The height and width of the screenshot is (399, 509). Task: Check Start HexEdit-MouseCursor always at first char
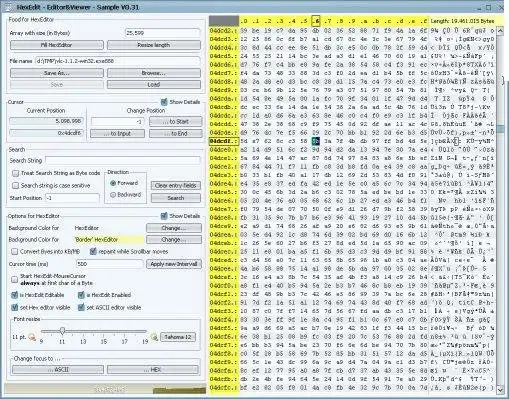pos(15,279)
